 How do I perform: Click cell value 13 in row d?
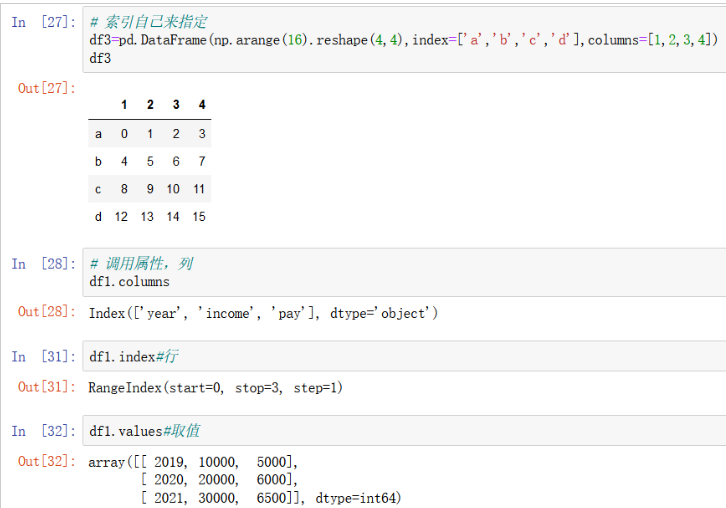coord(147,216)
